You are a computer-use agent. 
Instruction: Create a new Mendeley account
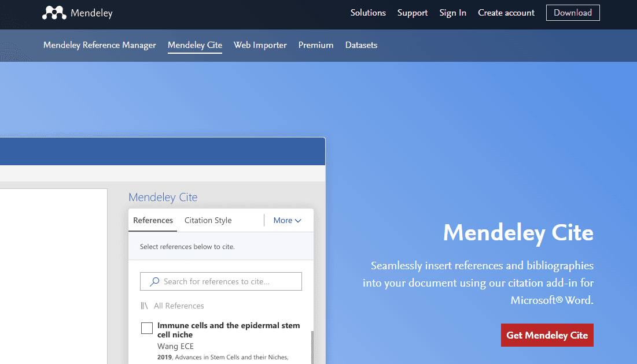(506, 13)
